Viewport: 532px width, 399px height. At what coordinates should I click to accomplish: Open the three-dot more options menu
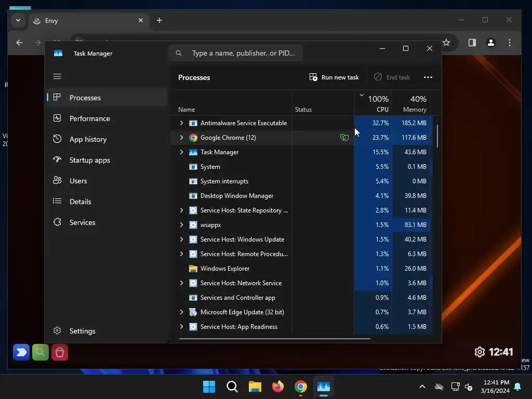click(x=428, y=77)
